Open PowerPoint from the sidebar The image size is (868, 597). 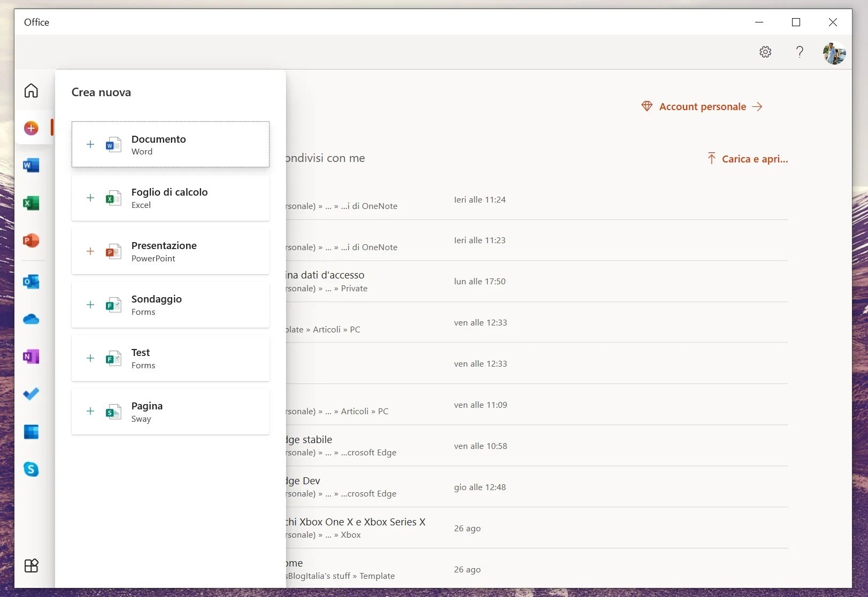pos(30,241)
